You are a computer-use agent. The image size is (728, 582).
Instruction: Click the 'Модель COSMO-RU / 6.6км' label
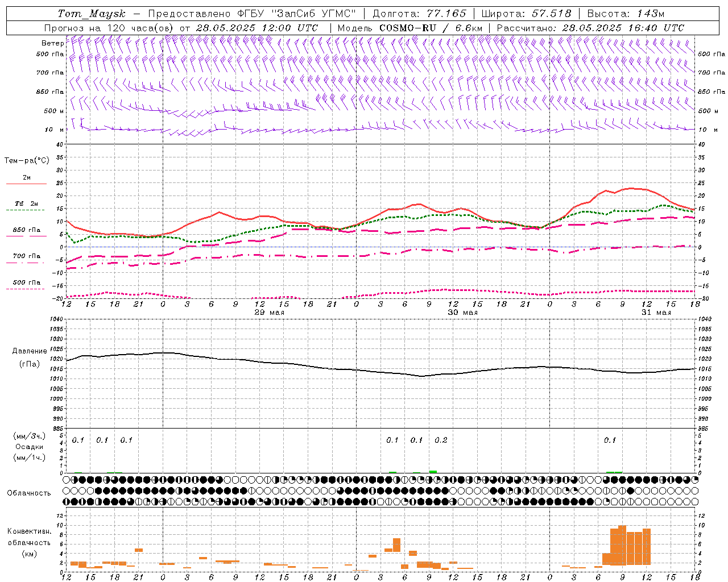[410, 28]
